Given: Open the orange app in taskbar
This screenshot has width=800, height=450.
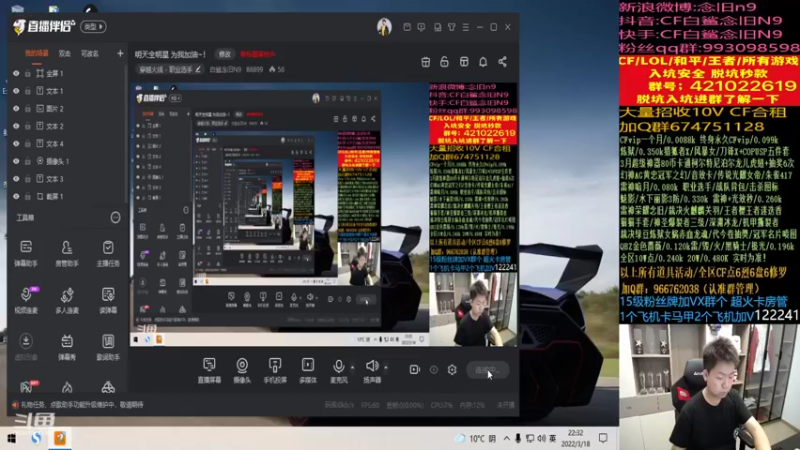Looking at the screenshot, I should click(x=60, y=438).
